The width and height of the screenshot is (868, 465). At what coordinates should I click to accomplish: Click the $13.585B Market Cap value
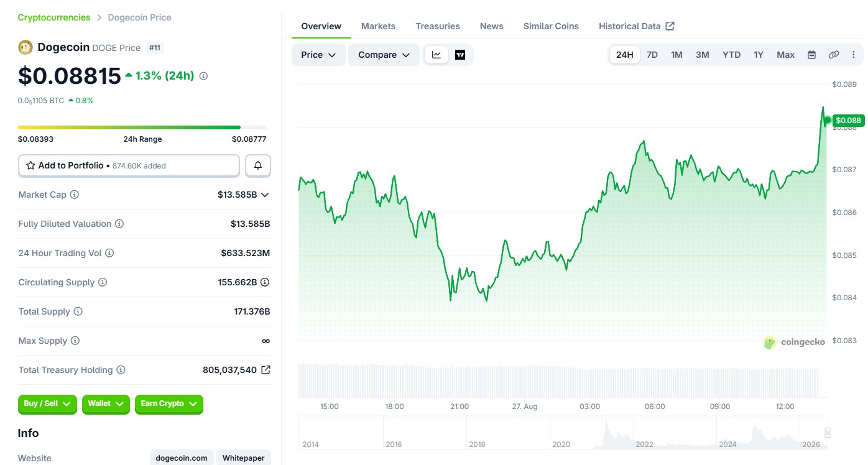(237, 195)
